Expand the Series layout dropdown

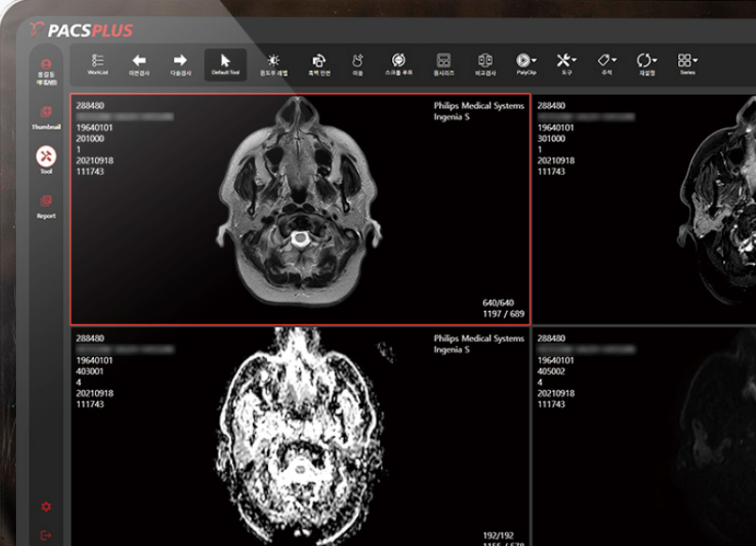tap(695, 60)
